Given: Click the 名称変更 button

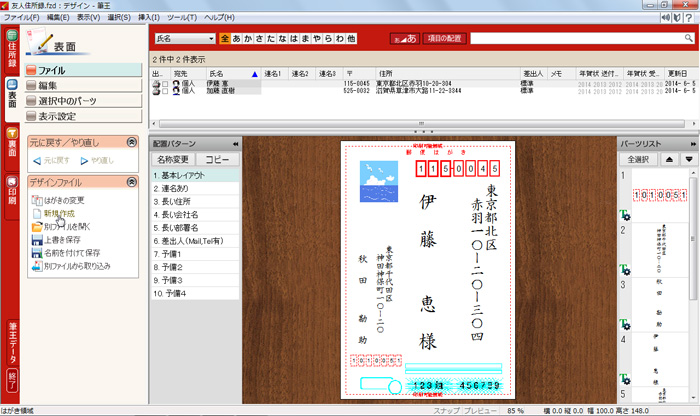Looking at the screenshot, I should click(x=172, y=159).
